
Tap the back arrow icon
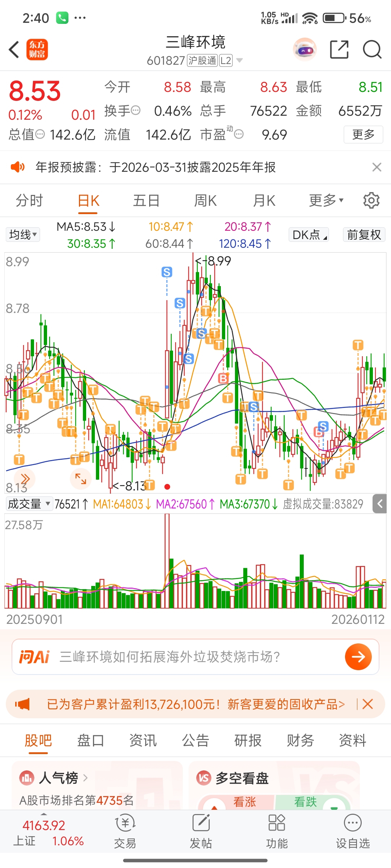14,50
